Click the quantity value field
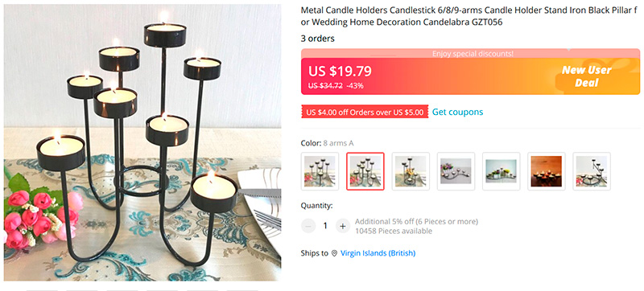644x291 pixels. [x=325, y=226]
